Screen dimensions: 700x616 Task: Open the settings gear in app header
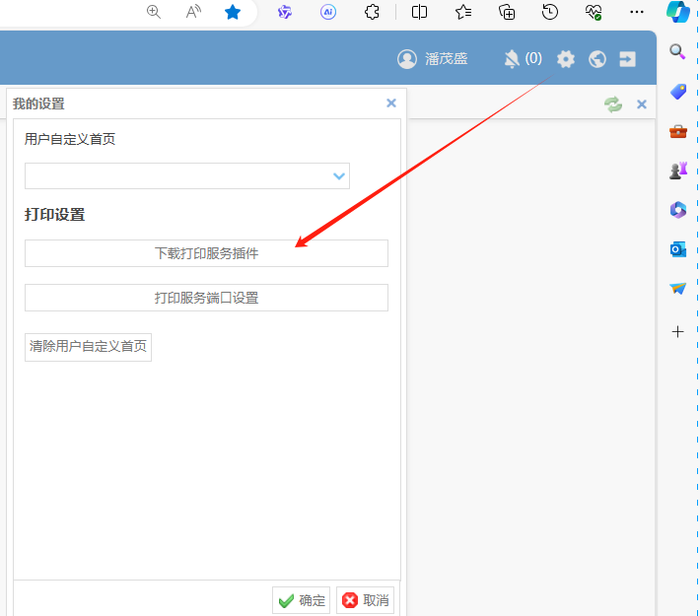click(565, 59)
